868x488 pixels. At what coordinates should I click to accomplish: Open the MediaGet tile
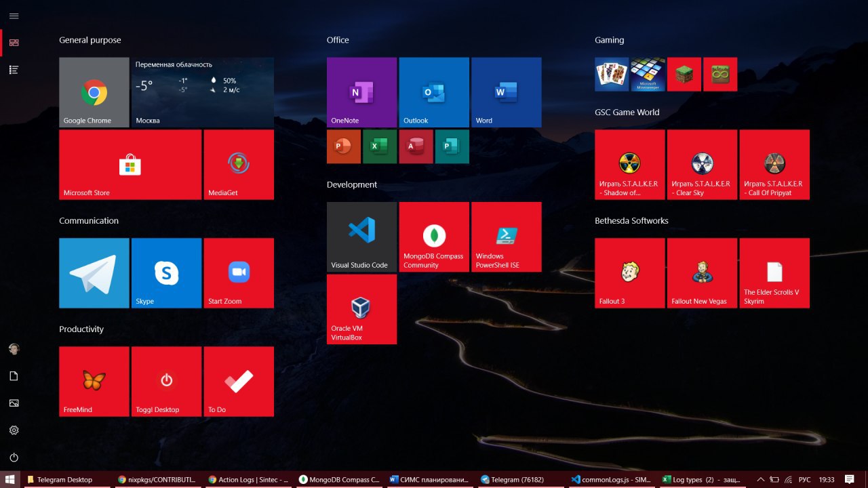(239, 165)
